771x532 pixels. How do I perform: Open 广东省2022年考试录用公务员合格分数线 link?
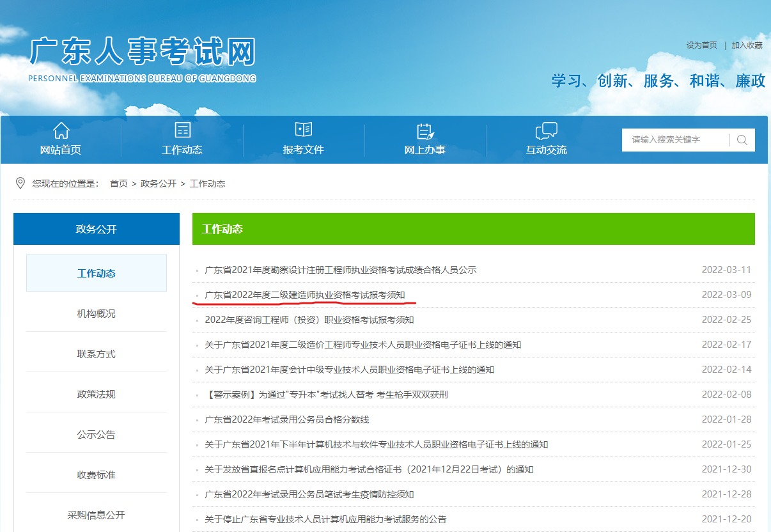(x=286, y=419)
